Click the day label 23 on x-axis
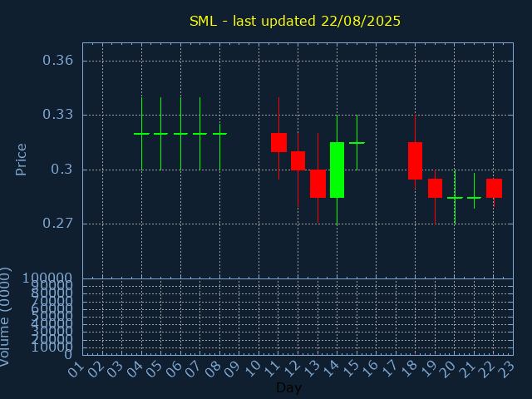The image size is (532, 399). coord(507,369)
